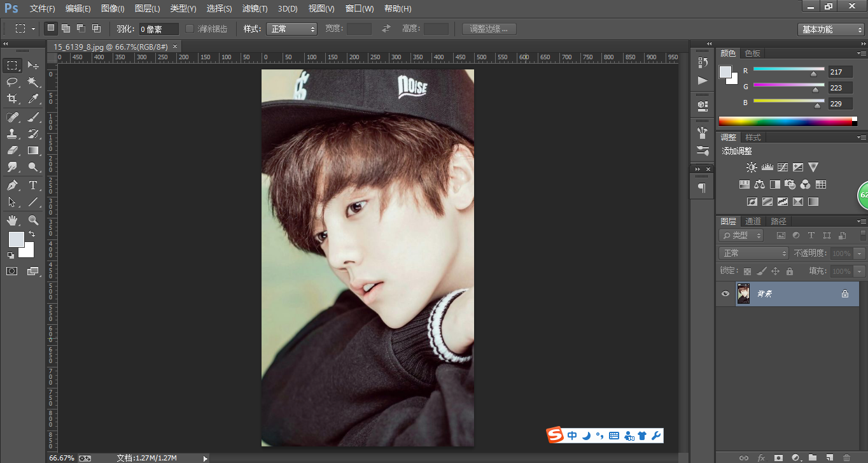This screenshot has height=463, width=868.
Task: Toggle lock image pixels brush icon
Action: pos(761,271)
